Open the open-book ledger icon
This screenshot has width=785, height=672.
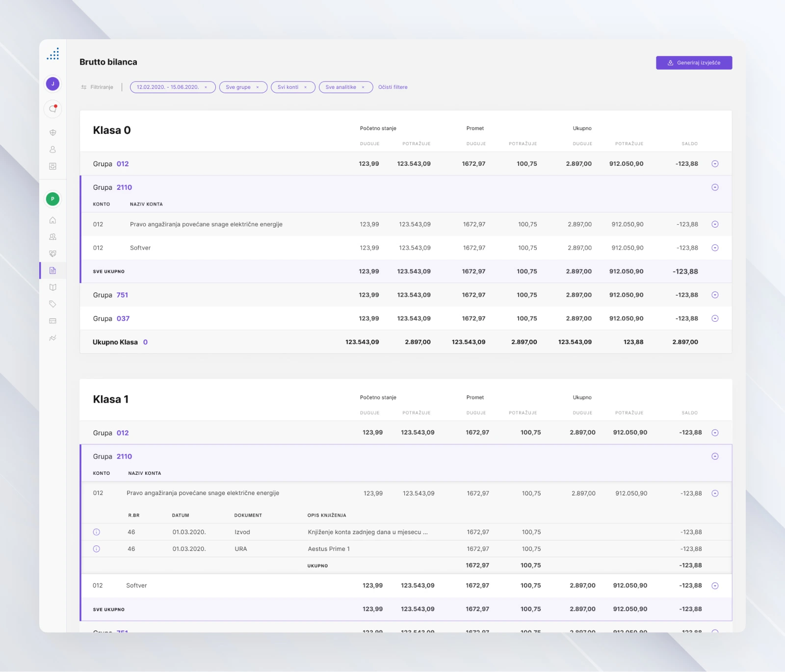pos(53,287)
